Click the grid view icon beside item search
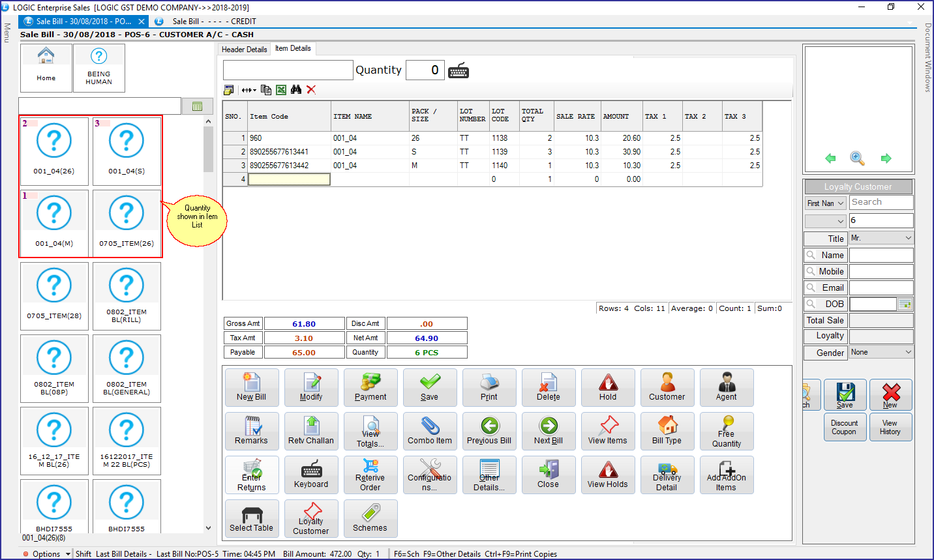Image resolution: width=934 pixels, height=560 pixels. point(197,106)
